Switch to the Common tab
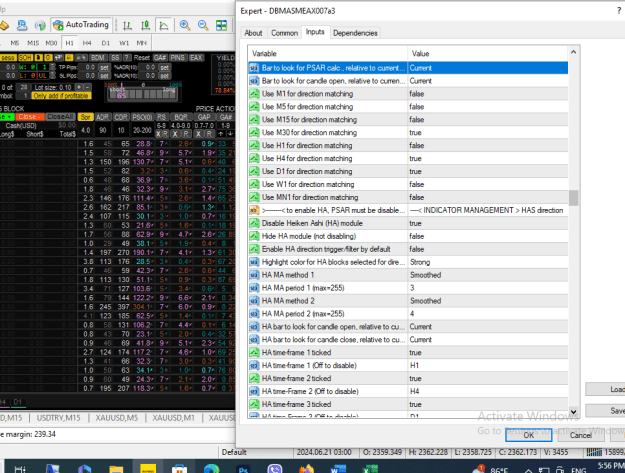 pos(284,33)
